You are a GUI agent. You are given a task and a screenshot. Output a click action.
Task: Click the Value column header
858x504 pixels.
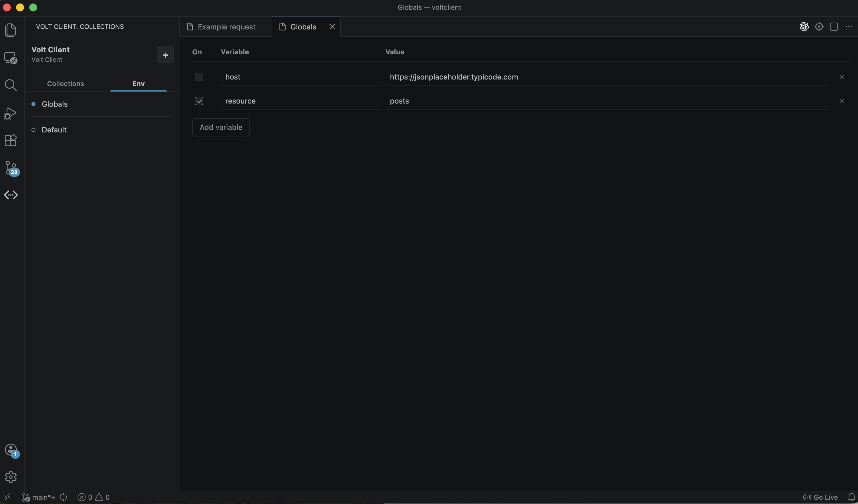395,52
